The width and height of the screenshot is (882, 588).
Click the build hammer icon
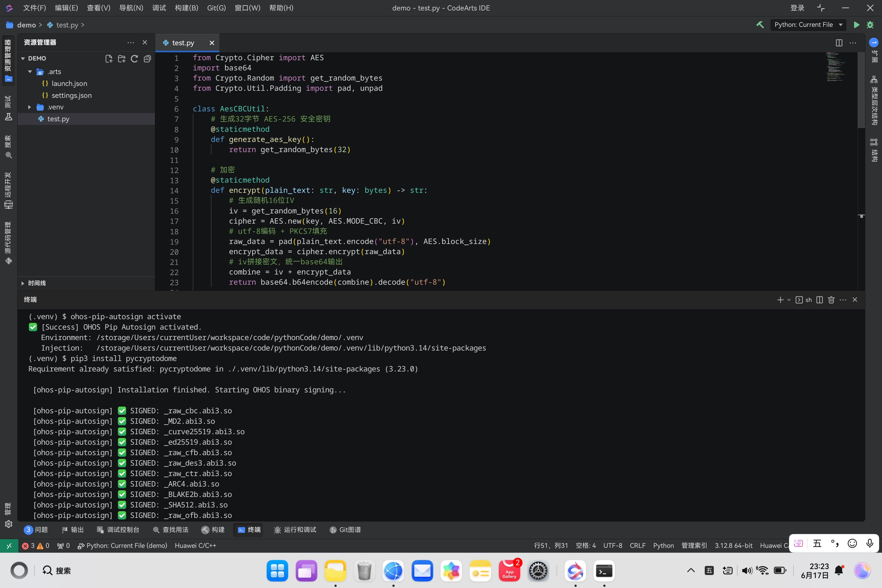[x=760, y=25]
